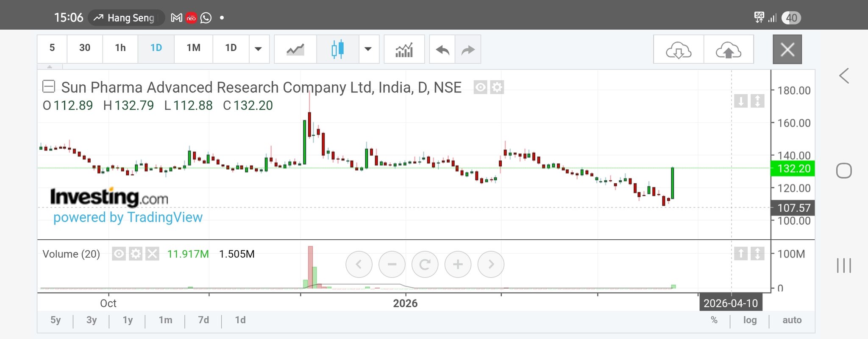This screenshot has width=868, height=339.
Task: Click the Volume (20) indicator label
Action: point(71,254)
